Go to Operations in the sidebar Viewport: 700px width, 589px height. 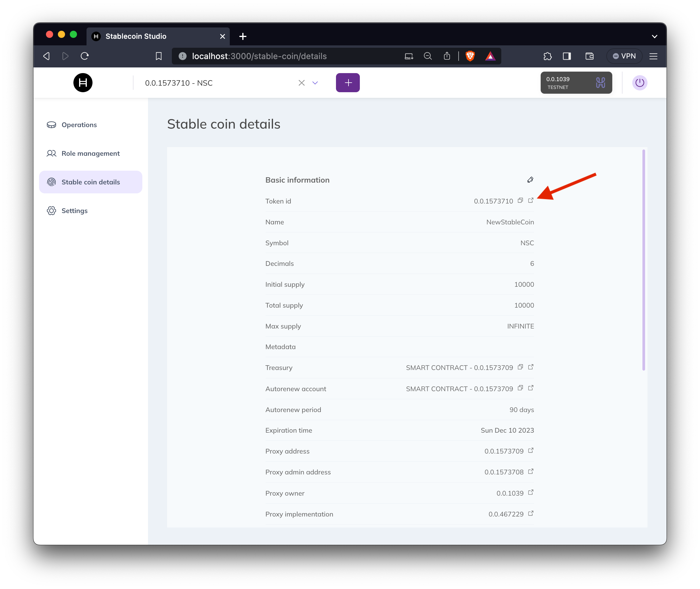79,125
